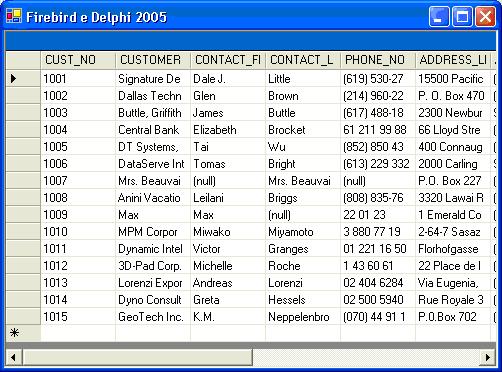Select phone cell '02 404 6284'
This screenshot has width=502, height=372.
(378, 283)
